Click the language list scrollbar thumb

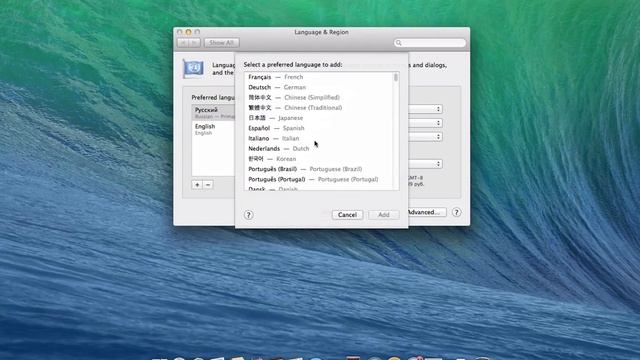tap(396, 78)
